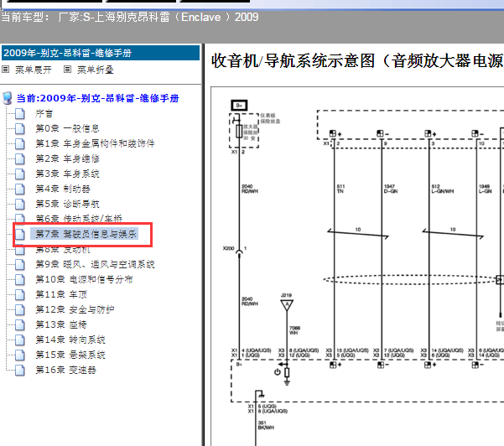
Task: Open 第5章 诊断导航
Action: tap(67, 204)
